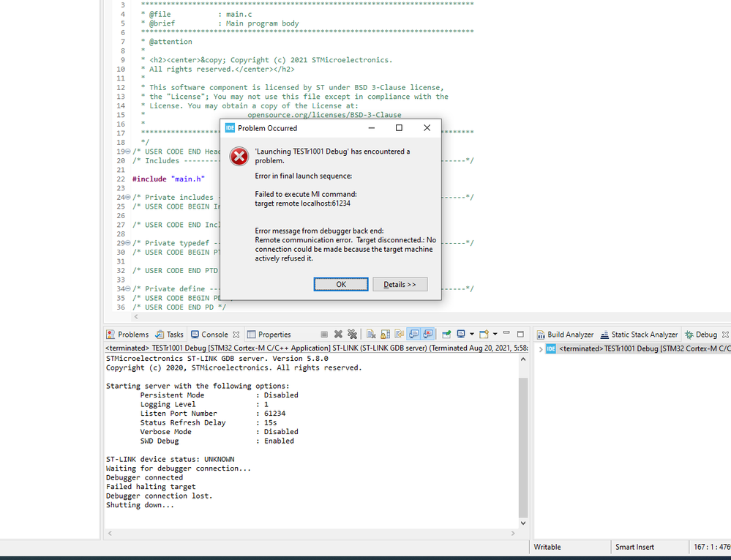Open the Open Console dropdown arrow

[x=495, y=335]
